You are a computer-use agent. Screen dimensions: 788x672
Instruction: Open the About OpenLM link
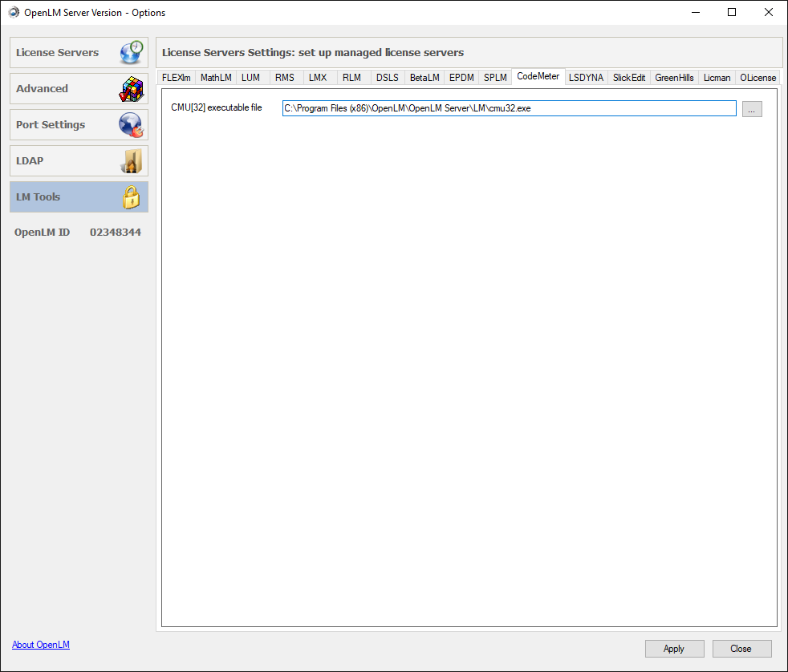(x=41, y=645)
